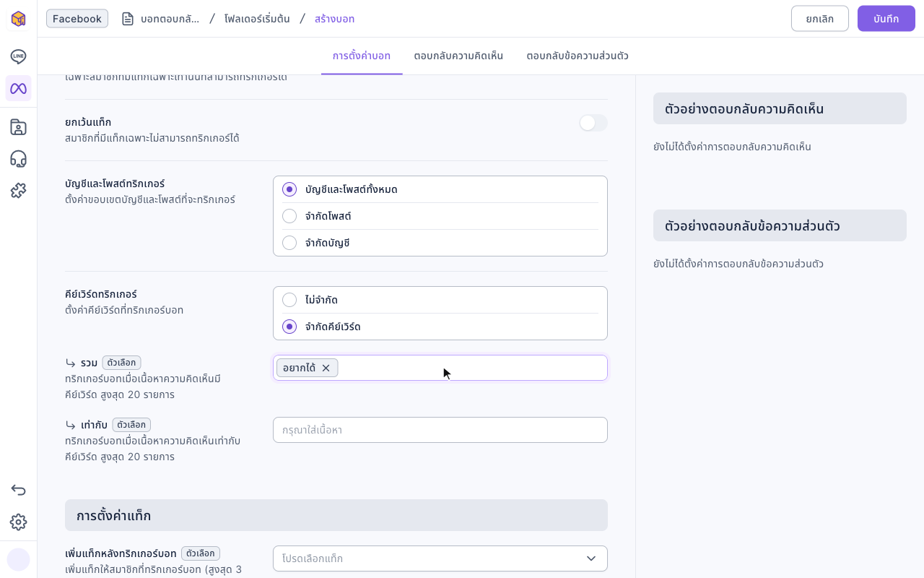Expand the โปรดเลือกแท็ก dropdown
Viewport: 924px width, 578px height.
coord(440,558)
